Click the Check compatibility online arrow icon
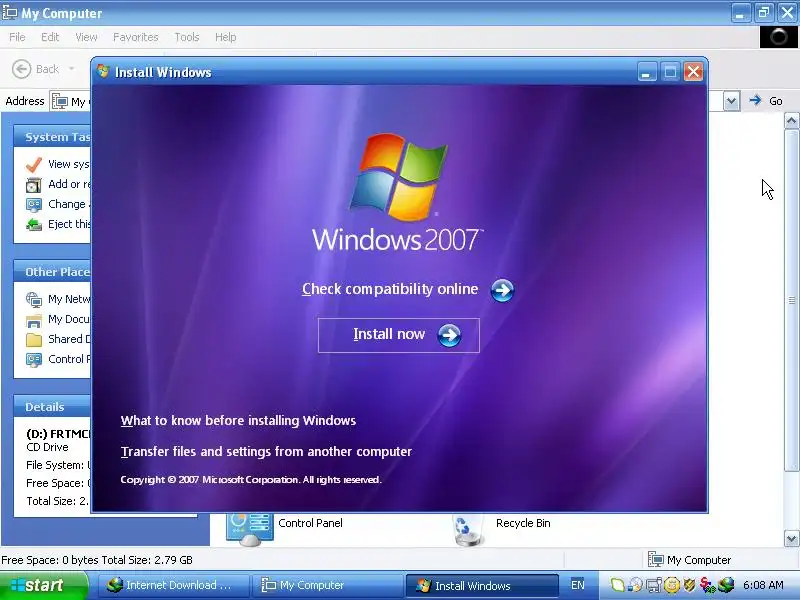Image resolution: width=800 pixels, height=600 pixels. (503, 290)
